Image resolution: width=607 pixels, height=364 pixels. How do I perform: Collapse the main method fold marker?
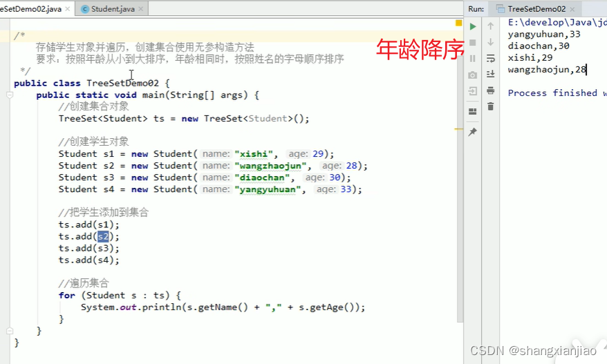[10, 95]
